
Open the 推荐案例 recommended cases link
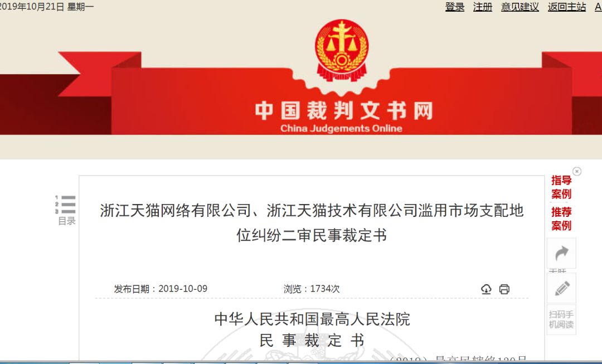(561, 219)
